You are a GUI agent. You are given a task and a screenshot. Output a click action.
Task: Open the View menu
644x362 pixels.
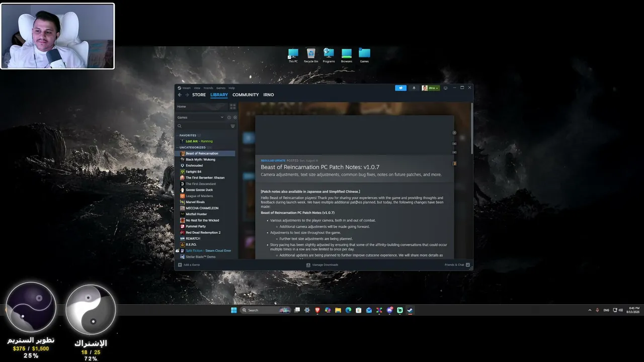197,88
